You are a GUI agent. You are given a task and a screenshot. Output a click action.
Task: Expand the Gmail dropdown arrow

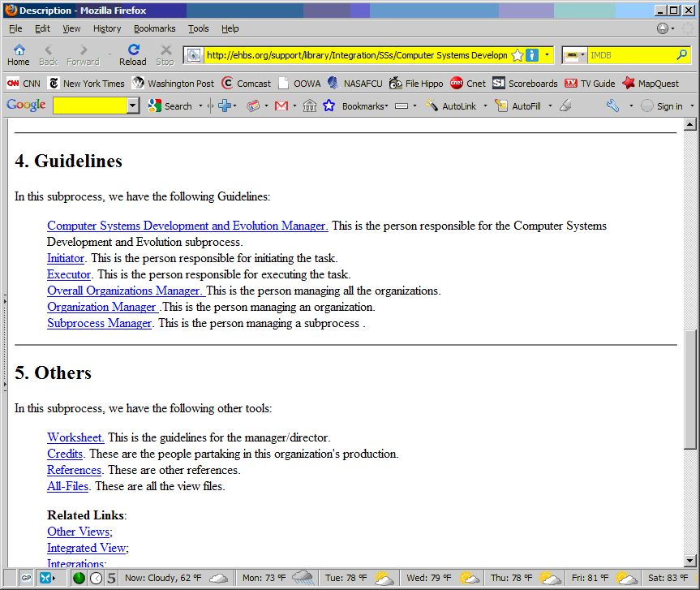(294, 106)
